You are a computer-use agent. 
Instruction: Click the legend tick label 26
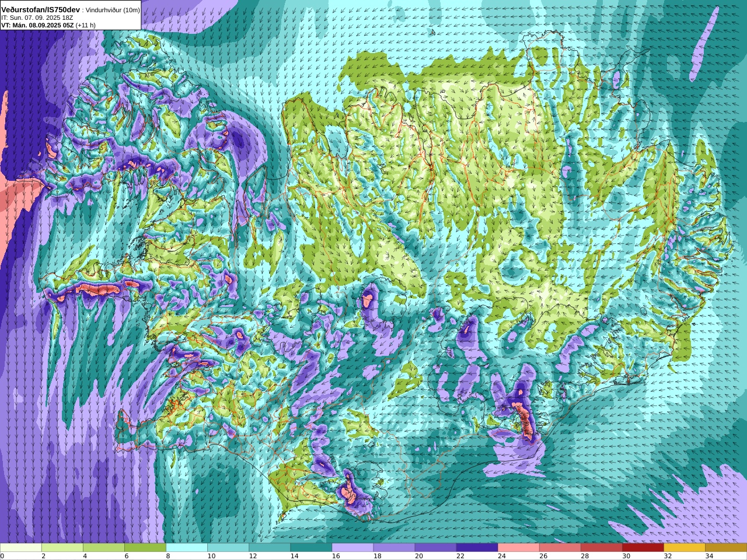point(543,556)
